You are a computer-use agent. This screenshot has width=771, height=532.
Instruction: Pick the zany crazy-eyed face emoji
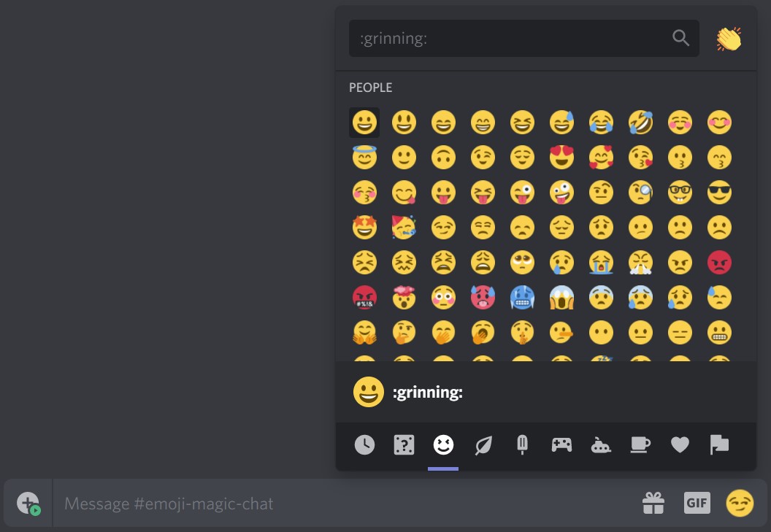(561, 192)
